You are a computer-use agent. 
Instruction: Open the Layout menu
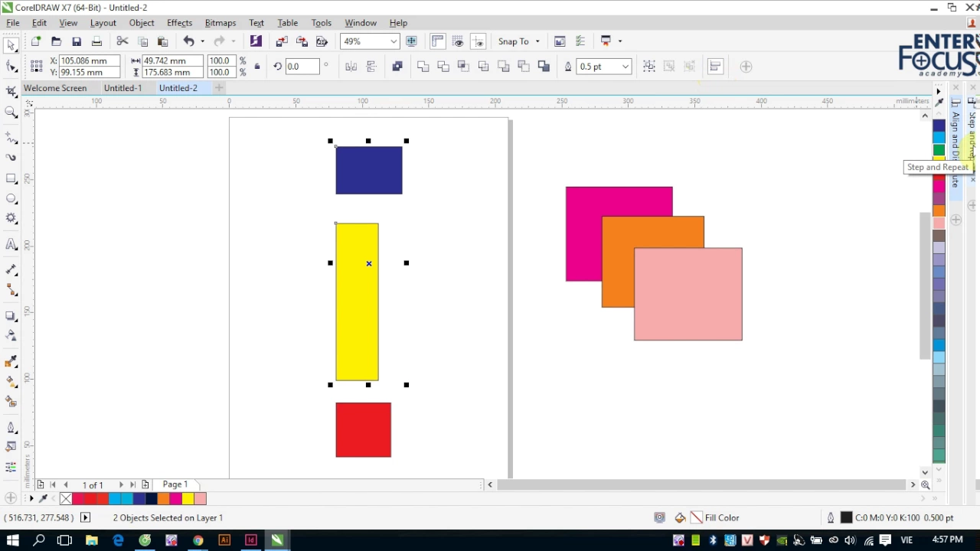click(103, 23)
